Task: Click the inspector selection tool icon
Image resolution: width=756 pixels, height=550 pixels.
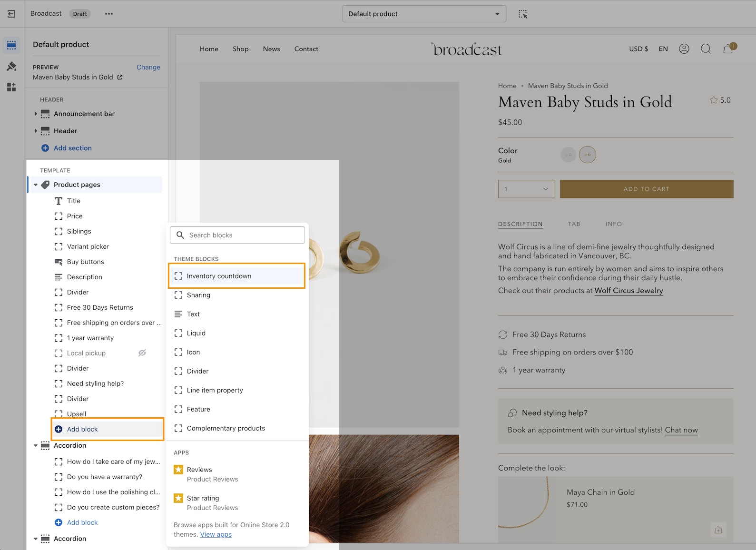Action: tap(523, 14)
